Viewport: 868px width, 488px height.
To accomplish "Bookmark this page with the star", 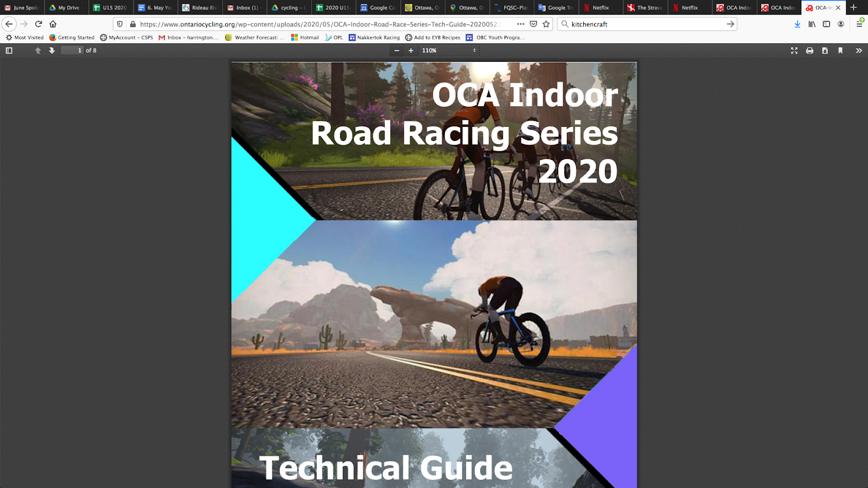I will click(546, 24).
